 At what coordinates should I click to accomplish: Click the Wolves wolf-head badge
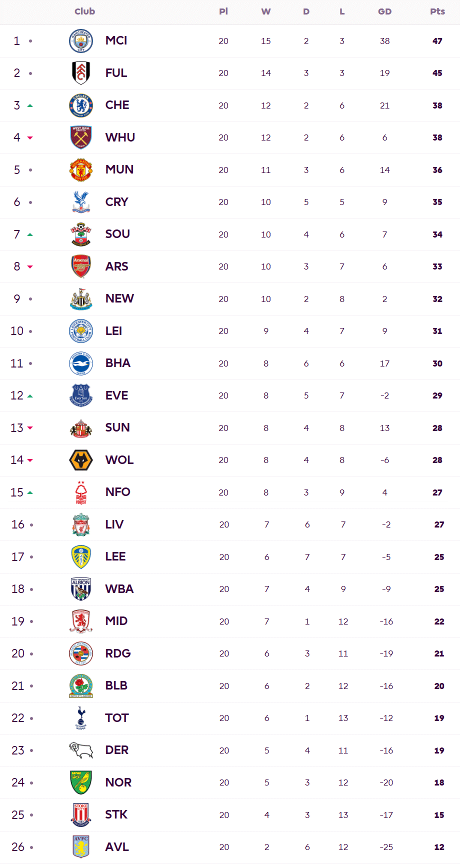pos(81,460)
